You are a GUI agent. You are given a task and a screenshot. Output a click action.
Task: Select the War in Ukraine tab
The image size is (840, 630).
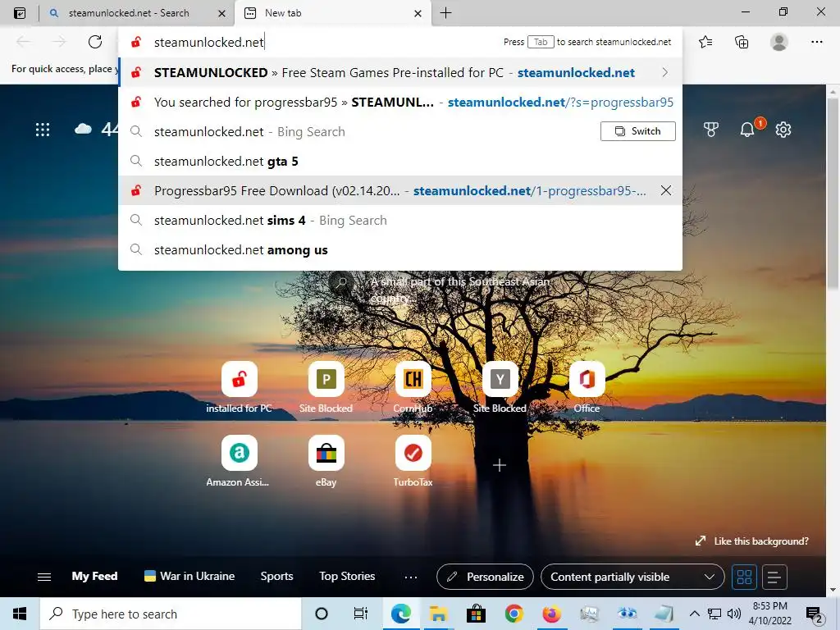(x=189, y=577)
